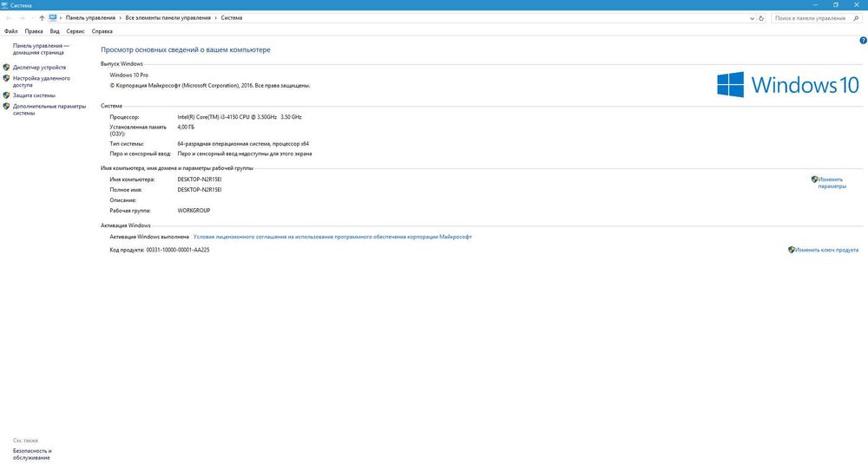This screenshot has width=868, height=470.
Task: Open Настройка удаленного доступа
Action: [x=42, y=82]
